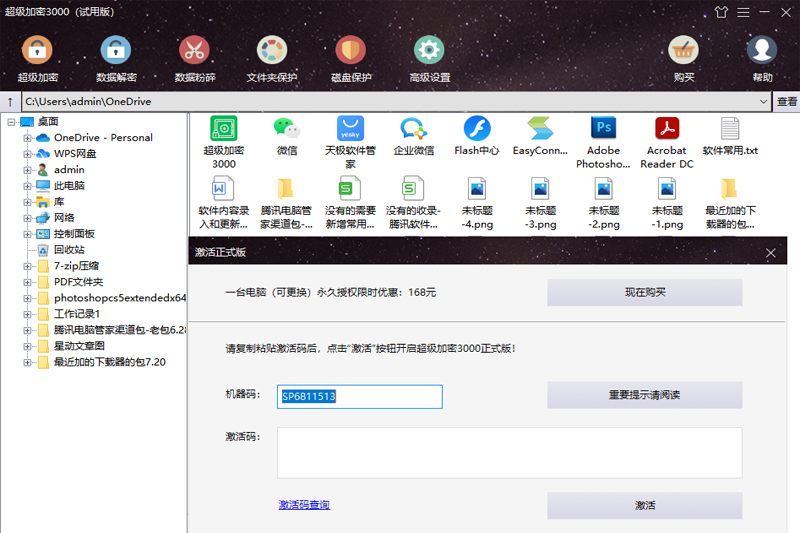Click the 机器码 input field
Image resolution: width=800 pixels, height=533 pixels.
pyautogui.click(x=360, y=396)
